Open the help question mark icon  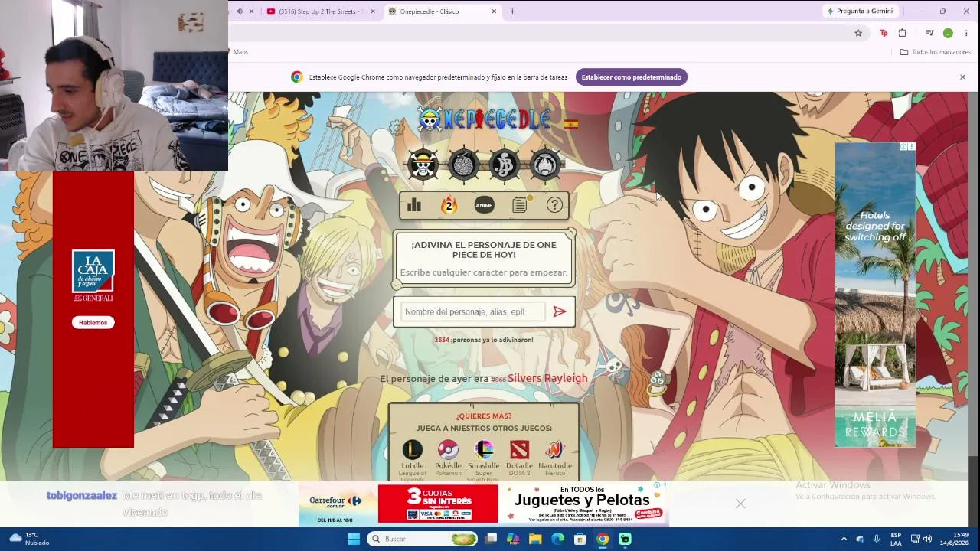554,205
